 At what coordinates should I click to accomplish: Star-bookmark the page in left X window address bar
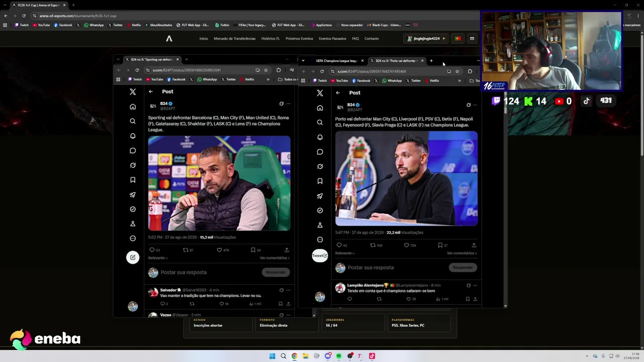point(266,70)
